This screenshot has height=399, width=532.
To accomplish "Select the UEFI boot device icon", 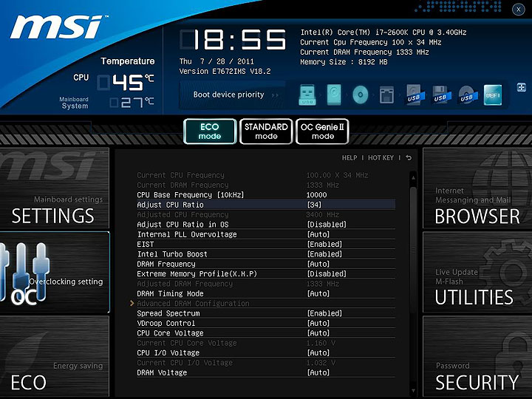I will coord(493,95).
